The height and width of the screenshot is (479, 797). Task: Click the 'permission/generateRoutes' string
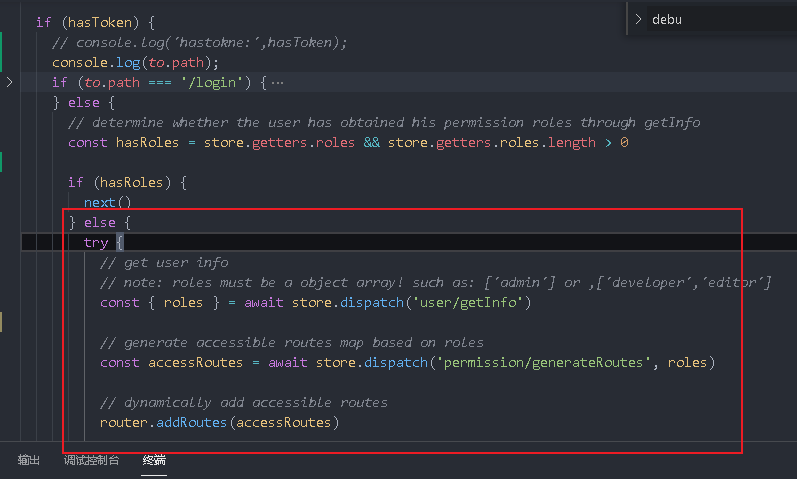pos(543,363)
